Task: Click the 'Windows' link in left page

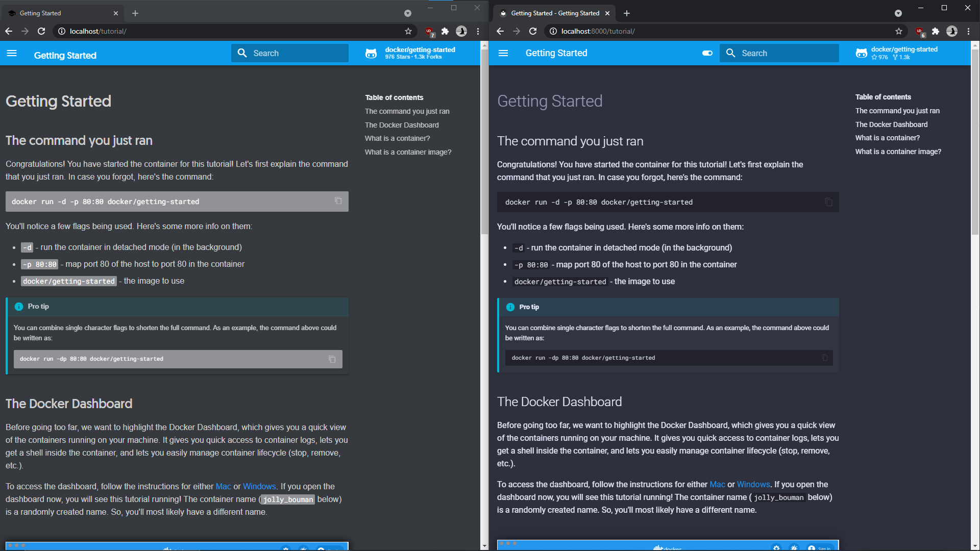Action: pyautogui.click(x=259, y=487)
